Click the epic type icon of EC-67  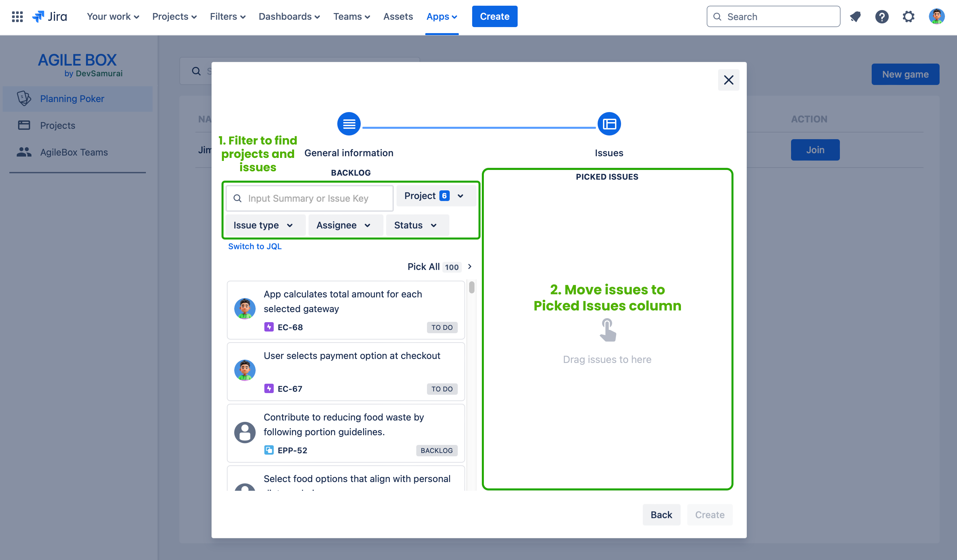click(x=269, y=388)
